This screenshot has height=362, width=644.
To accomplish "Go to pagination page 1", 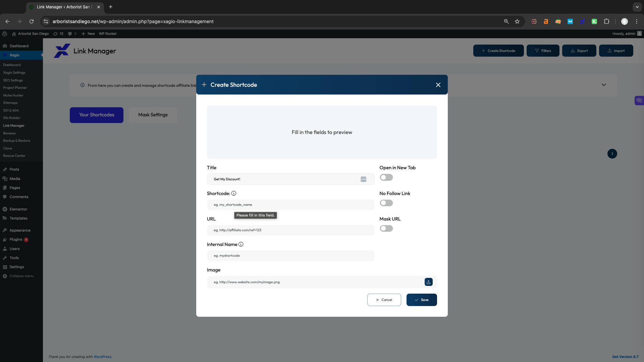I will 612,154.
